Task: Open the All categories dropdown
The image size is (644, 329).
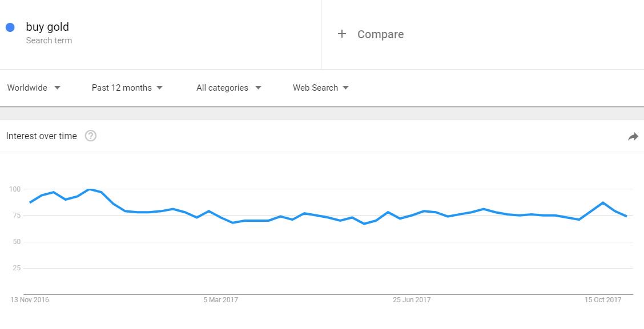Action: (x=229, y=88)
